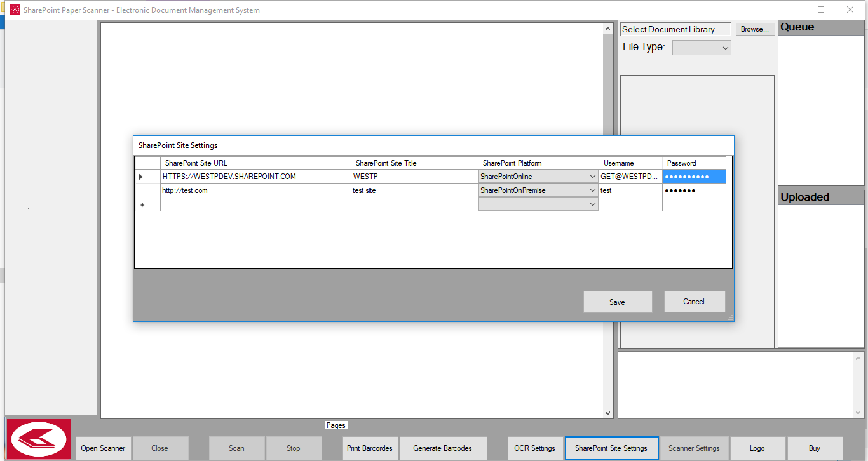Click the Logo button
The width and height of the screenshot is (868, 461).
[x=757, y=448]
